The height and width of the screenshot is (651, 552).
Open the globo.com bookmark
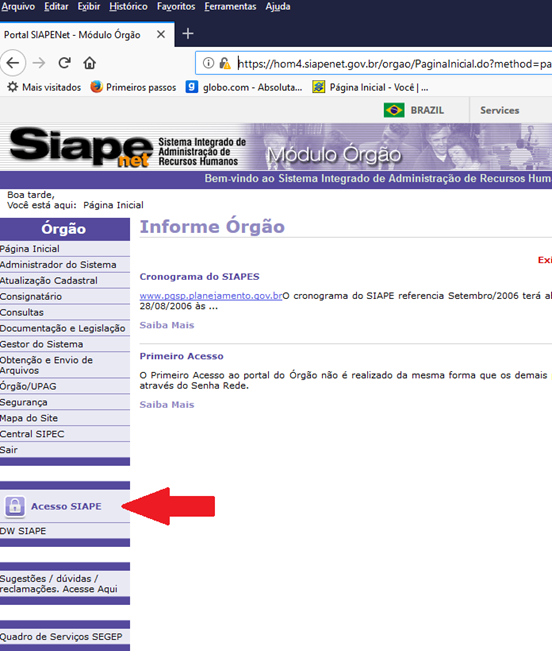coord(244,87)
